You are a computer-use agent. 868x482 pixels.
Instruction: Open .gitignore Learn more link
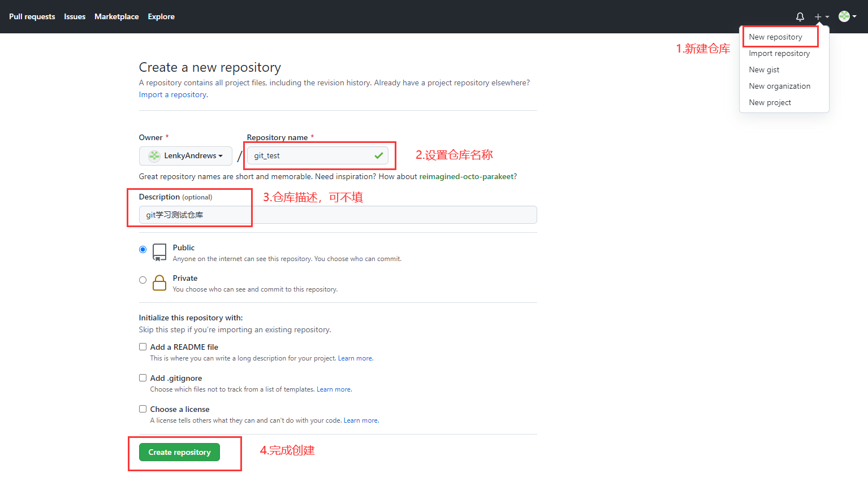click(x=334, y=389)
